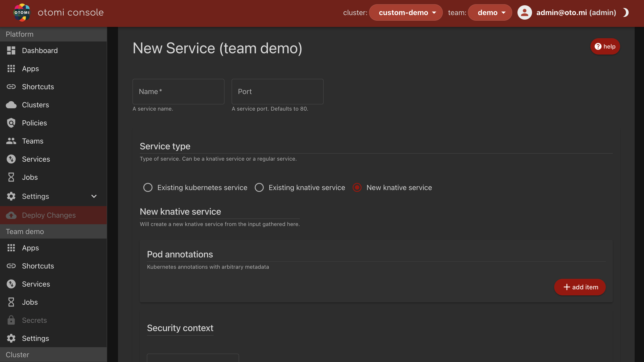Select Existing kubernetes service radio
The height and width of the screenshot is (362, 644).
point(148,188)
